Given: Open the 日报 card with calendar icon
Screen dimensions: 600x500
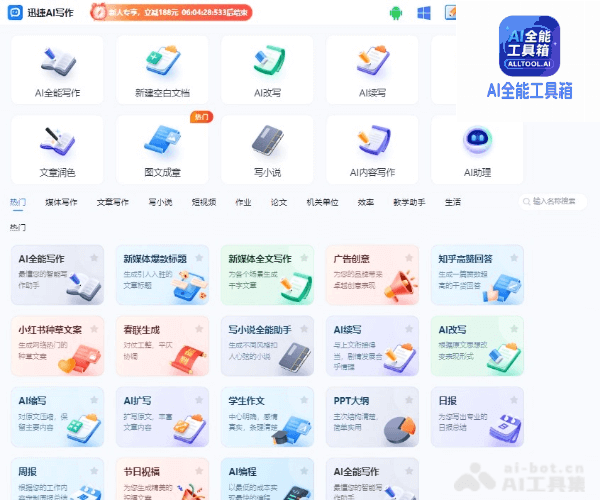Looking at the screenshot, I should [x=477, y=417].
